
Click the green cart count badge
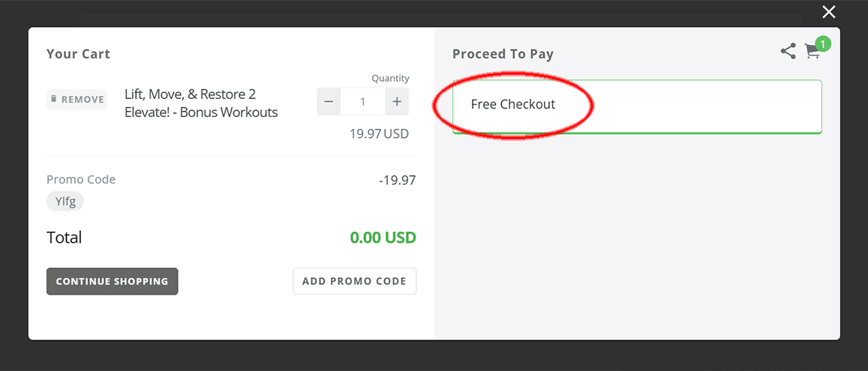823,43
